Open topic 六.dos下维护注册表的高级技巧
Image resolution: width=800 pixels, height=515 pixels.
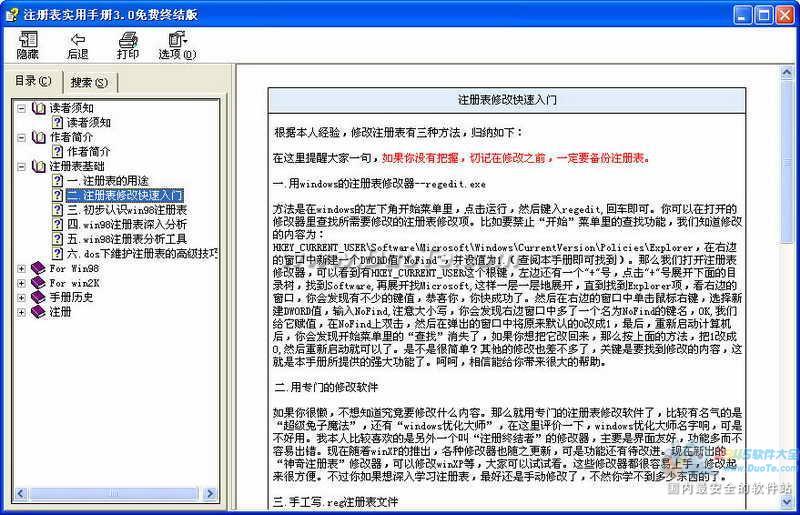click(142, 253)
